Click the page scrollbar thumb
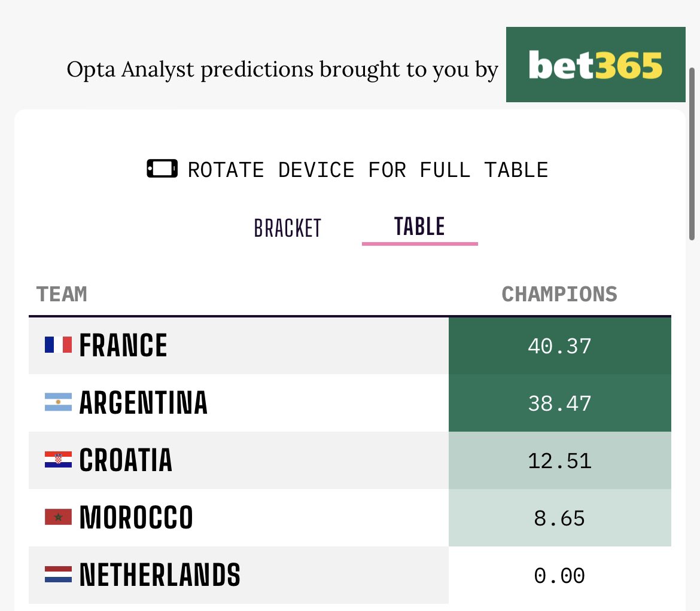700x611 pixels. click(692, 154)
